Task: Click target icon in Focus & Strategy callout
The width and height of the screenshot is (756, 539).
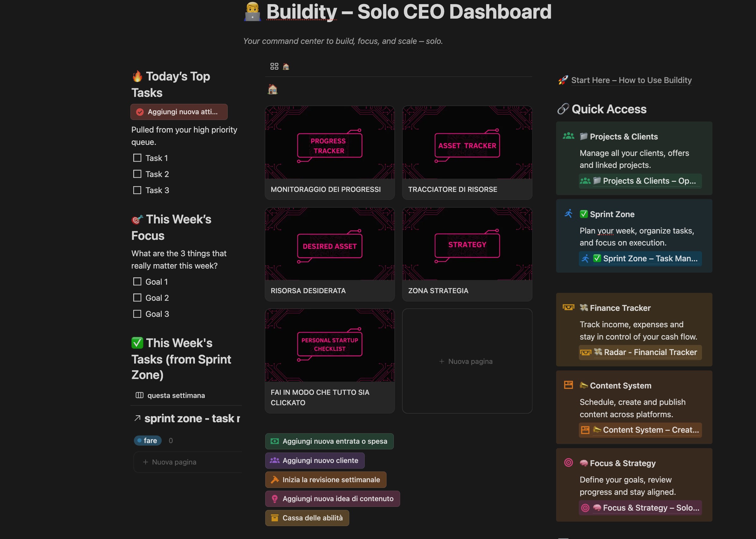Action: pos(568,463)
